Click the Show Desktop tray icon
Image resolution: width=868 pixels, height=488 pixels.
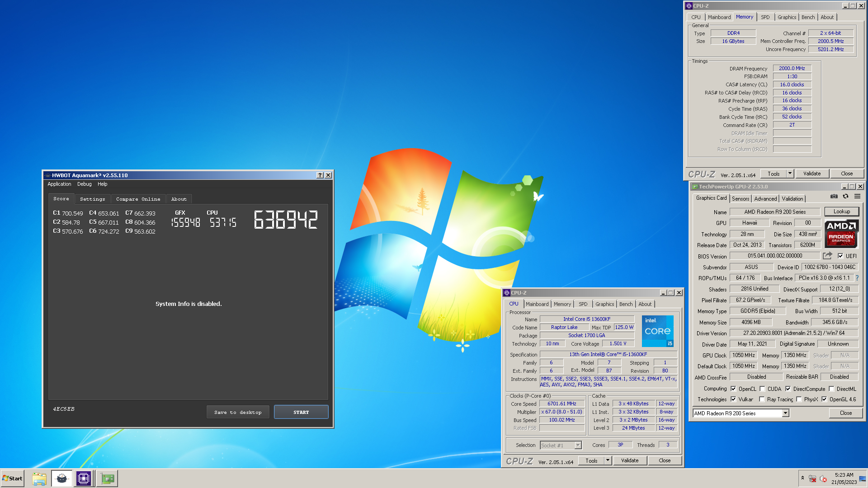pos(863,479)
